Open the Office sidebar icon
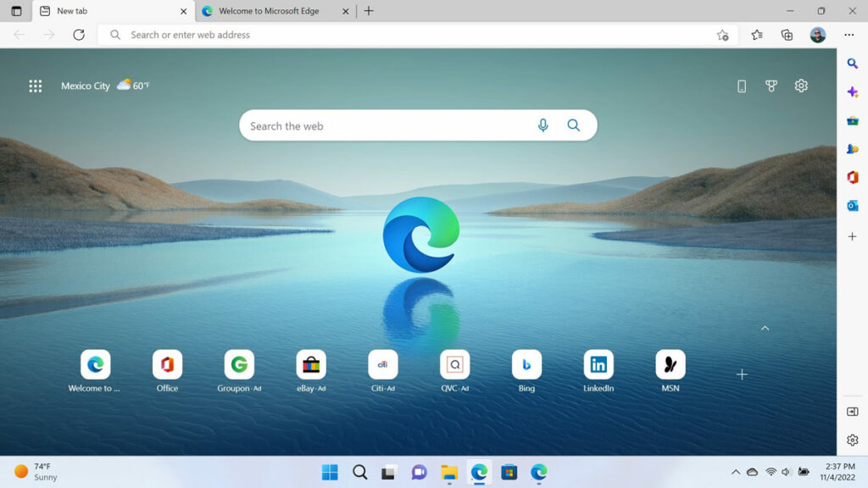 coord(853,177)
